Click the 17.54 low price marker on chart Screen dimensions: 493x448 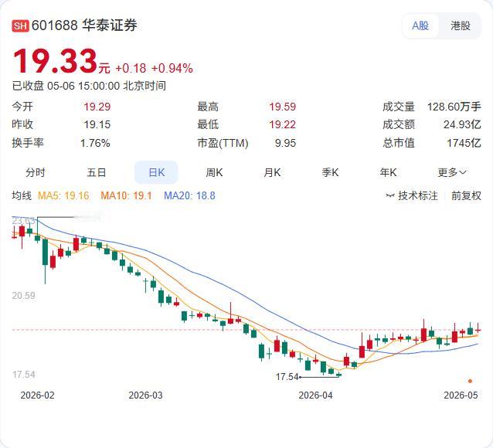[287, 376]
